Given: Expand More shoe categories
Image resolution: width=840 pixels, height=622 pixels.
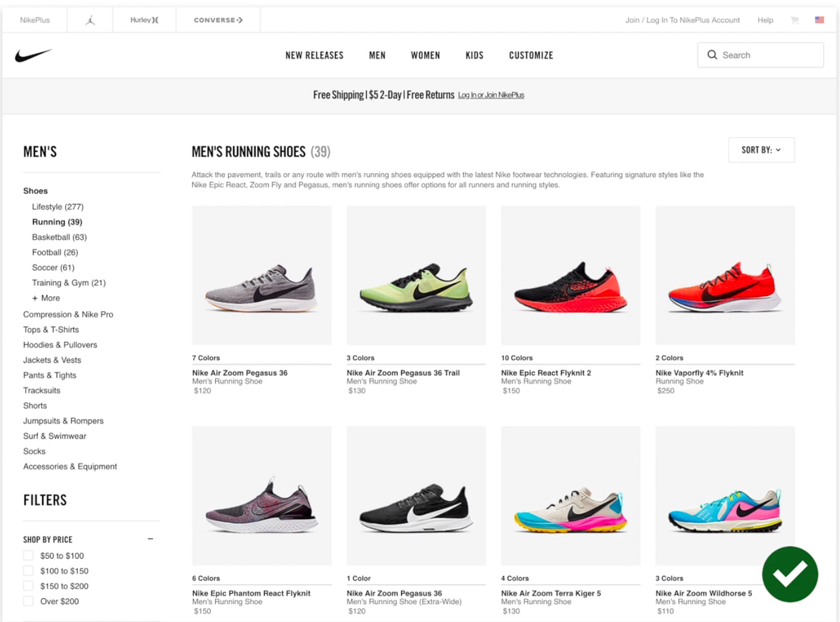Looking at the screenshot, I should click(x=45, y=298).
